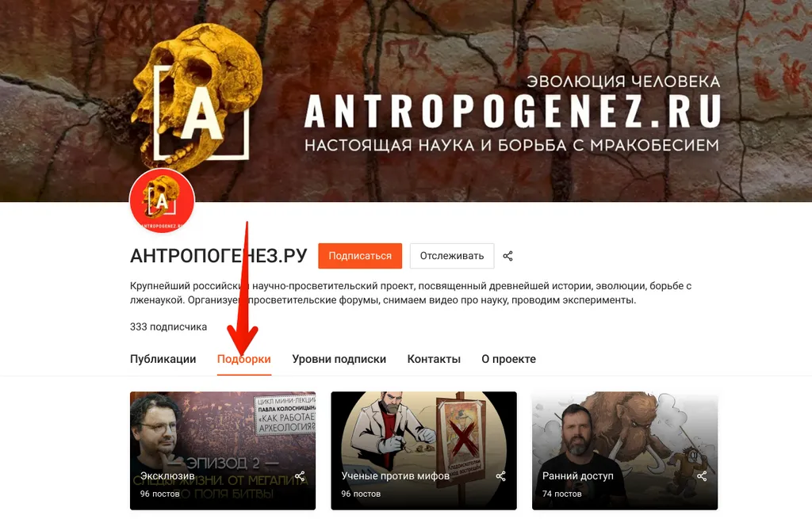This screenshot has height=519, width=812.
Task: Click the АНТРОПОГЕНЕЗ.РУ page title
Action: [x=219, y=256]
